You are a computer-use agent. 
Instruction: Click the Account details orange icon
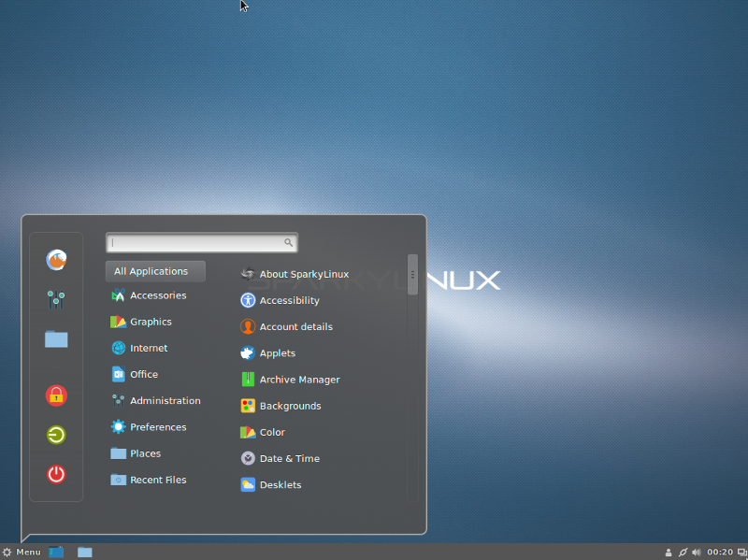click(x=248, y=327)
